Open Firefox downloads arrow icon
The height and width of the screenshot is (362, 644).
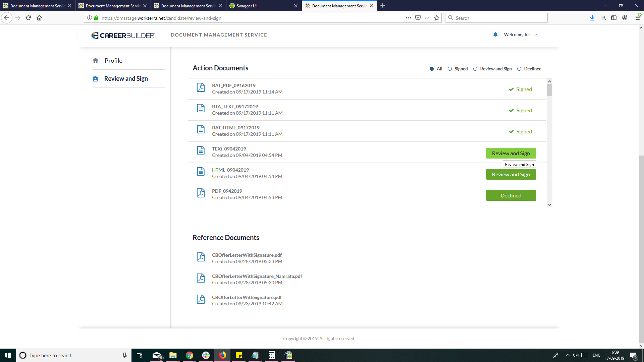[592, 18]
